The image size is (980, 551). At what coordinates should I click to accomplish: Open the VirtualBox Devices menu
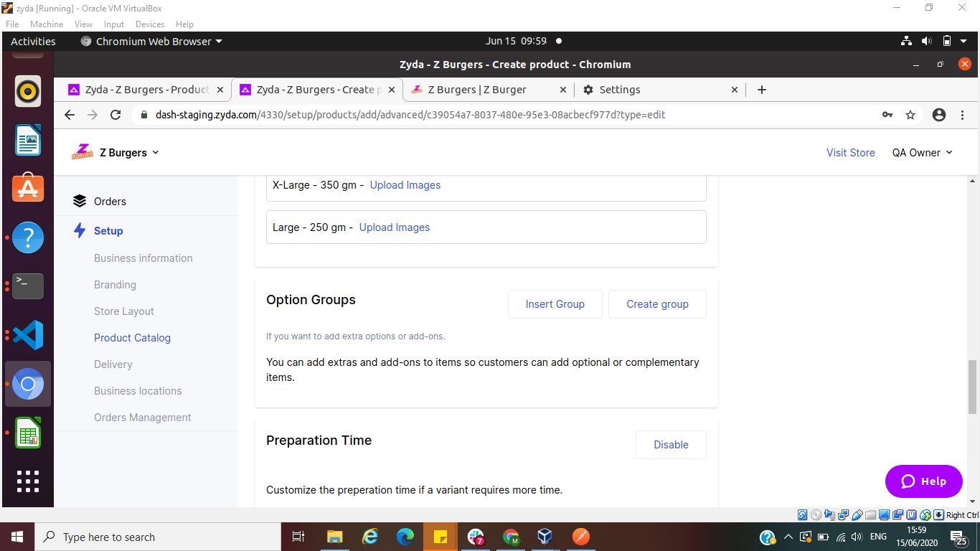point(150,24)
